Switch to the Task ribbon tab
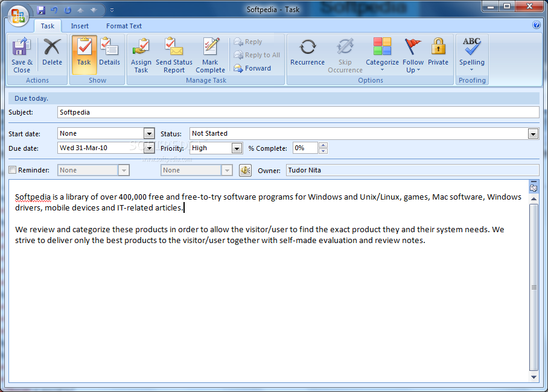Image resolution: width=548 pixels, height=392 pixels. (48, 26)
